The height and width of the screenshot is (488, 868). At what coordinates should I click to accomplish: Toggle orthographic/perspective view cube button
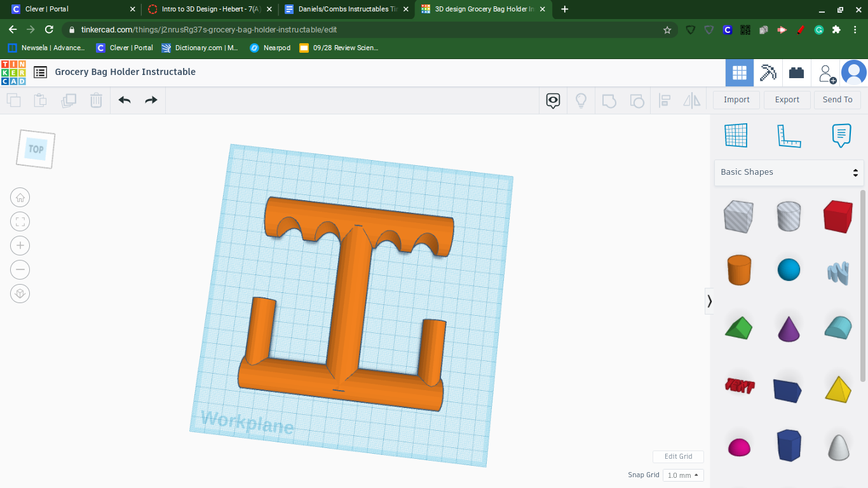(x=20, y=294)
